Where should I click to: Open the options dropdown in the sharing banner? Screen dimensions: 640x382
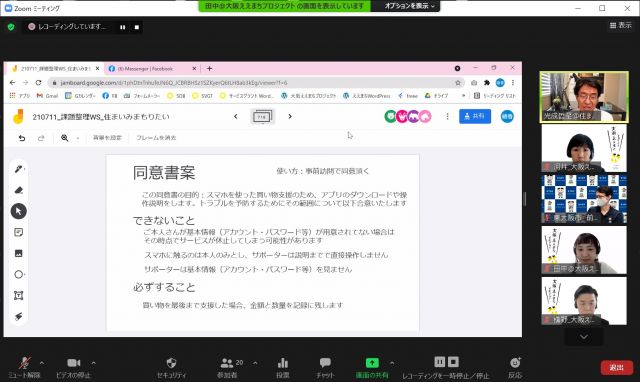[x=409, y=6]
